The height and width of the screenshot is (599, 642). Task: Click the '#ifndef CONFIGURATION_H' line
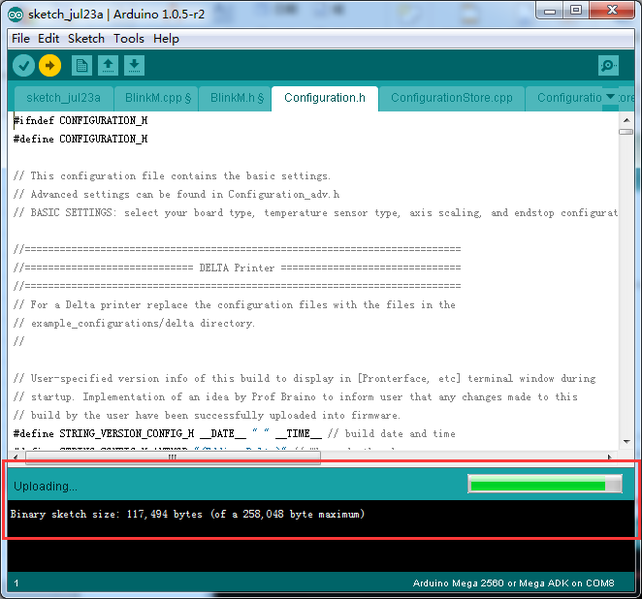tap(80, 120)
